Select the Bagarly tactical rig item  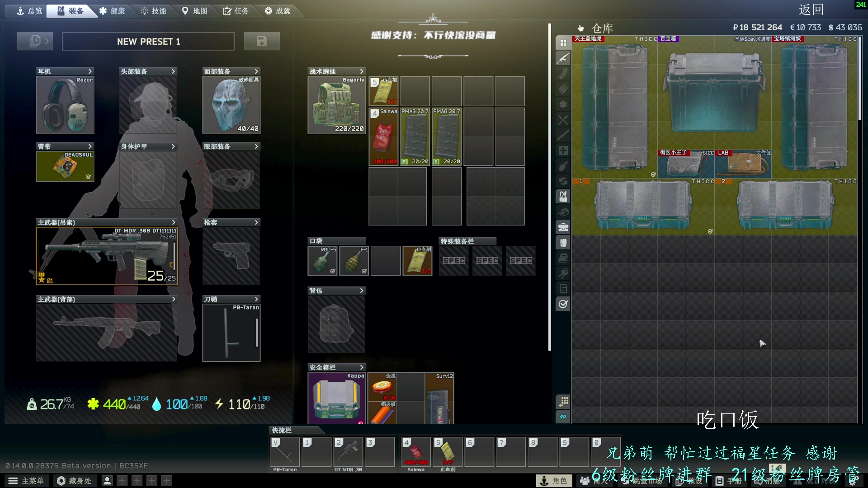pyautogui.click(x=337, y=105)
